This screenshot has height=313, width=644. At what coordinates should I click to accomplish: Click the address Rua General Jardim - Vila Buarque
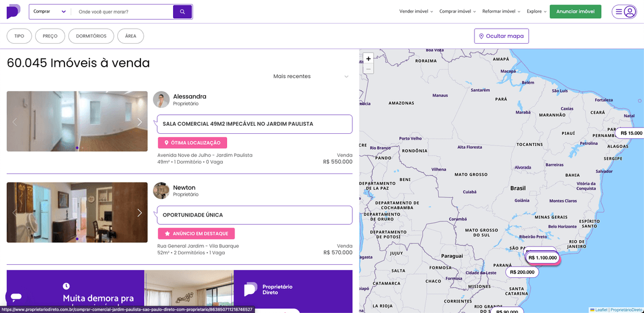point(198,246)
